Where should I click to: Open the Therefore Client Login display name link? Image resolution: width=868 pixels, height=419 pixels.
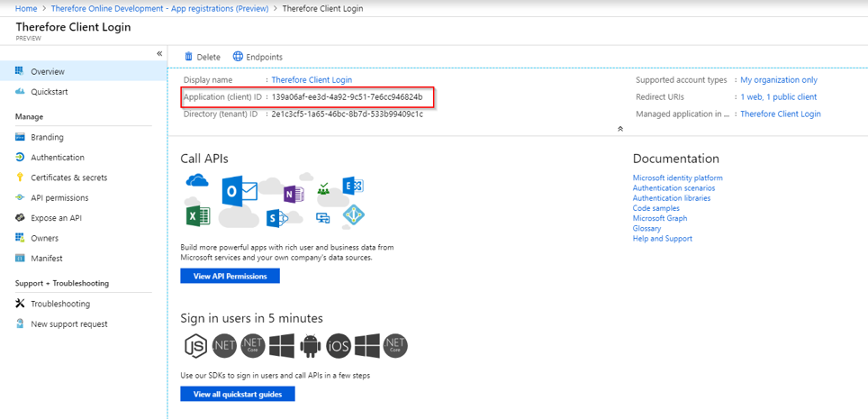tap(312, 80)
